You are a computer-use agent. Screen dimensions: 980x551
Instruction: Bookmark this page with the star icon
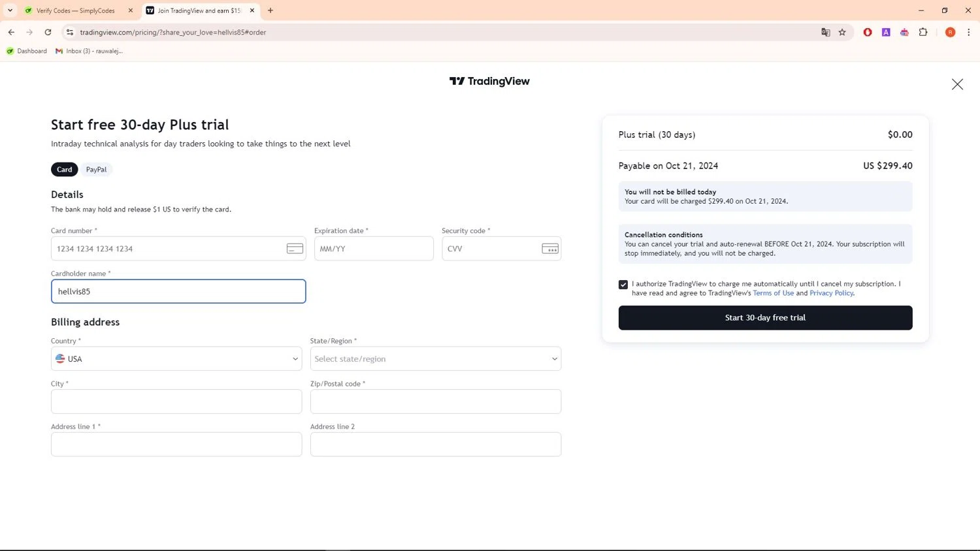tap(842, 32)
